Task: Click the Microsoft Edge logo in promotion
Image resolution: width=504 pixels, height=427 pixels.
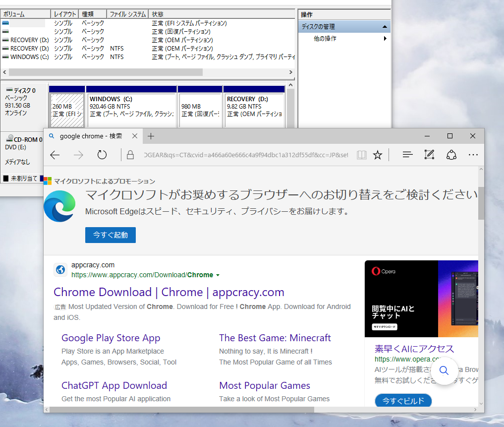Action: (60, 206)
